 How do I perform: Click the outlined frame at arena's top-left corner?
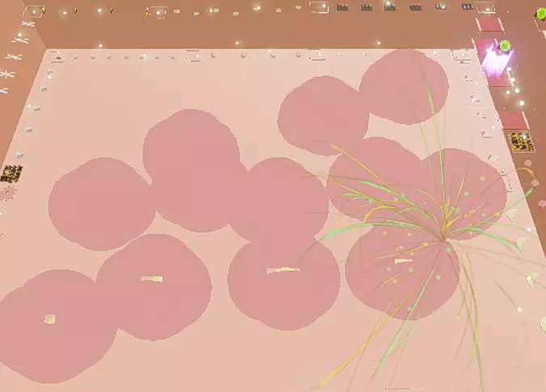tap(56, 57)
